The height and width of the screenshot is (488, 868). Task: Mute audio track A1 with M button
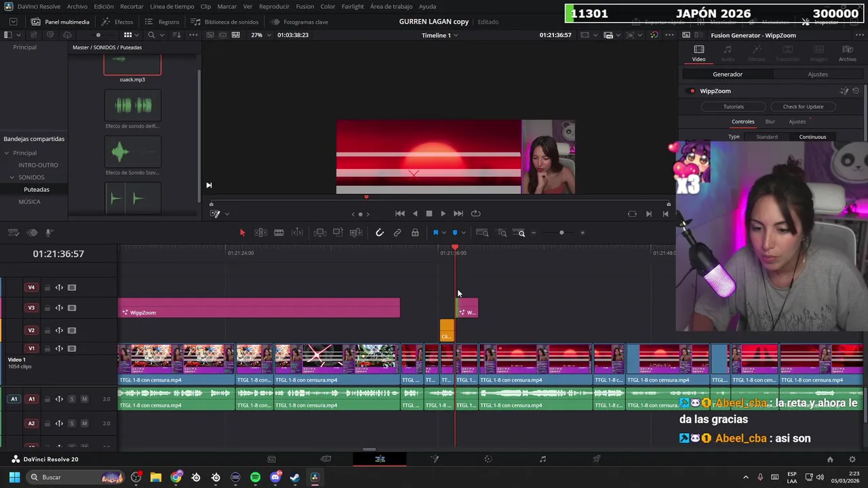(84, 399)
